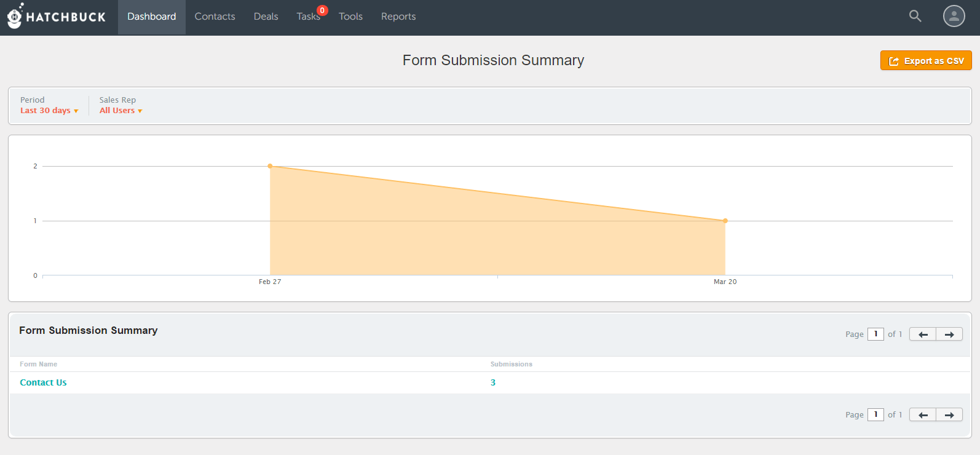Open the Tools menu

tap(350, 17)
